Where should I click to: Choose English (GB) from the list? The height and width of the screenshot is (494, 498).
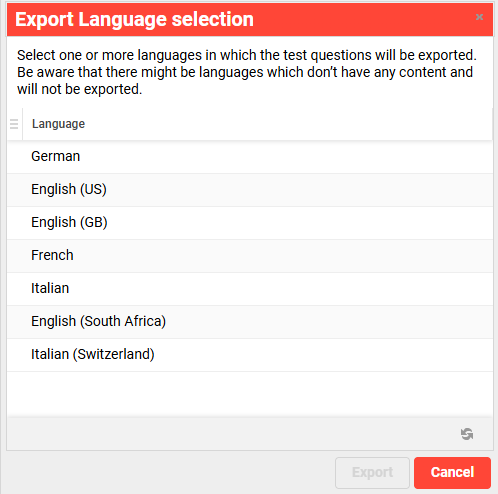pyautogui.click(x=250, y=223)
